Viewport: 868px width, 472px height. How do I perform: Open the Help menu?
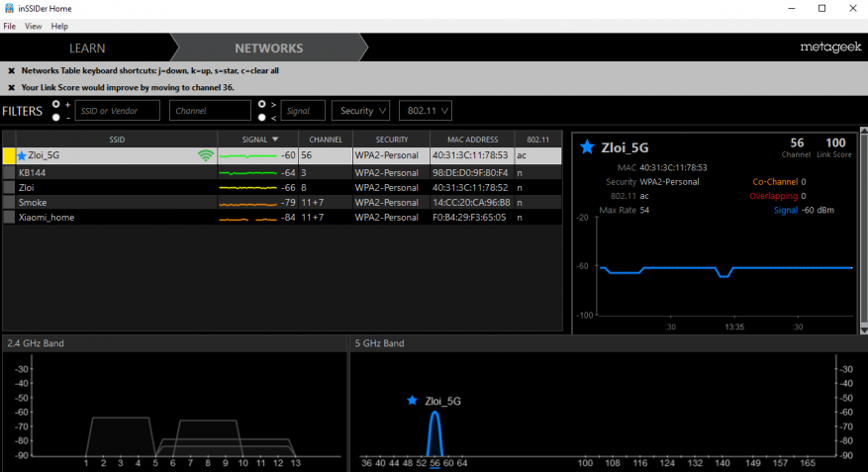59,26
